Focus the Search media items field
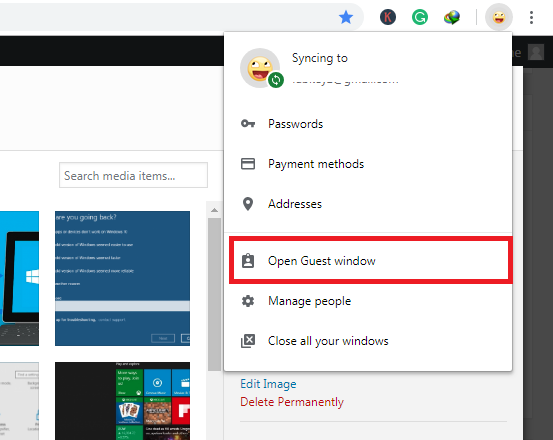The image size is (553, 440). click(133, 175)
